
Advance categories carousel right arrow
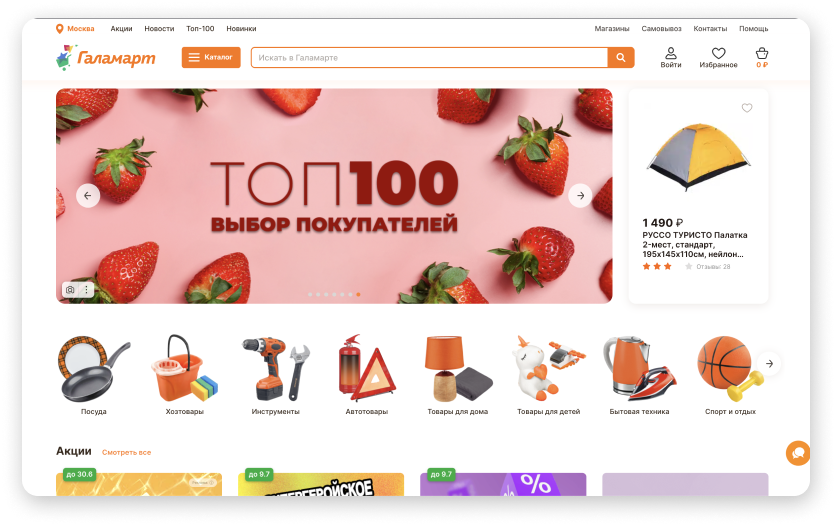pos(769,363)
